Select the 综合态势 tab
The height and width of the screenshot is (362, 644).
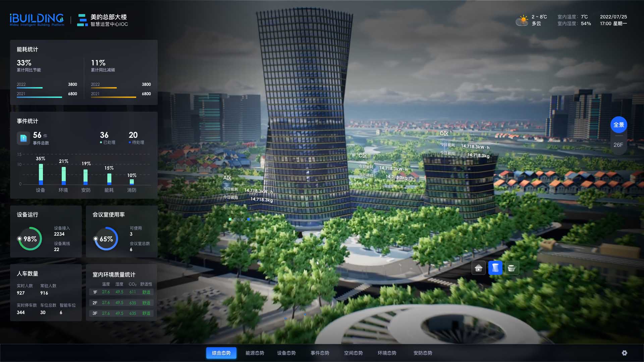point(221,353)
